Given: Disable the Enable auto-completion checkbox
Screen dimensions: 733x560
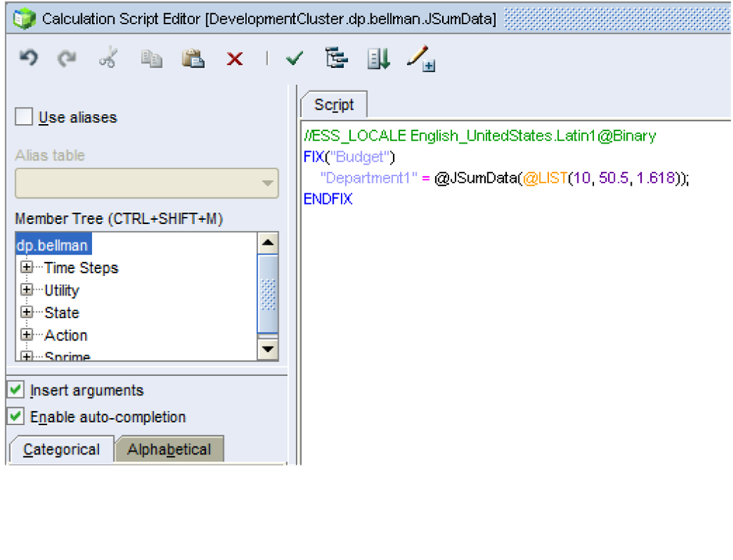Looking at the screenshot, I should pos(16,416).
